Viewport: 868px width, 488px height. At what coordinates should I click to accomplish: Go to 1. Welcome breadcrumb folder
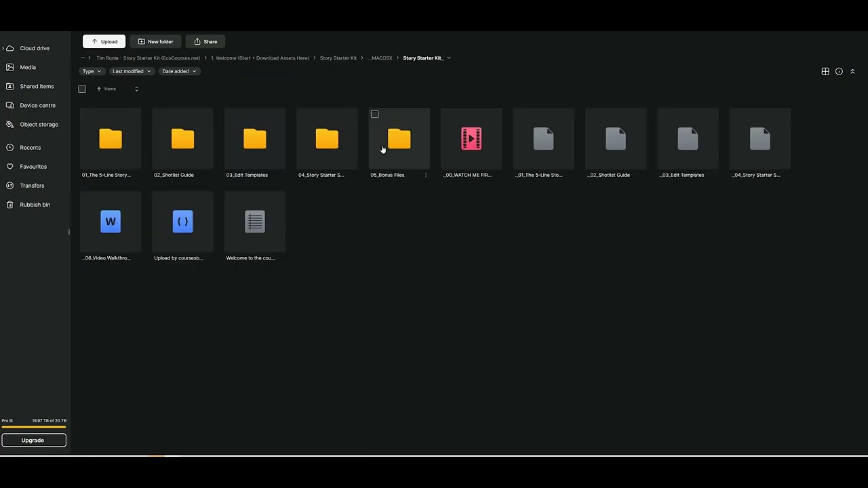click(260, 58)
